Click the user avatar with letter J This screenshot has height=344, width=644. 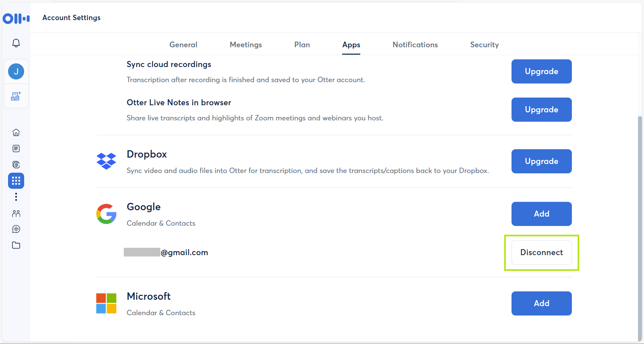[x=16, y=71]
